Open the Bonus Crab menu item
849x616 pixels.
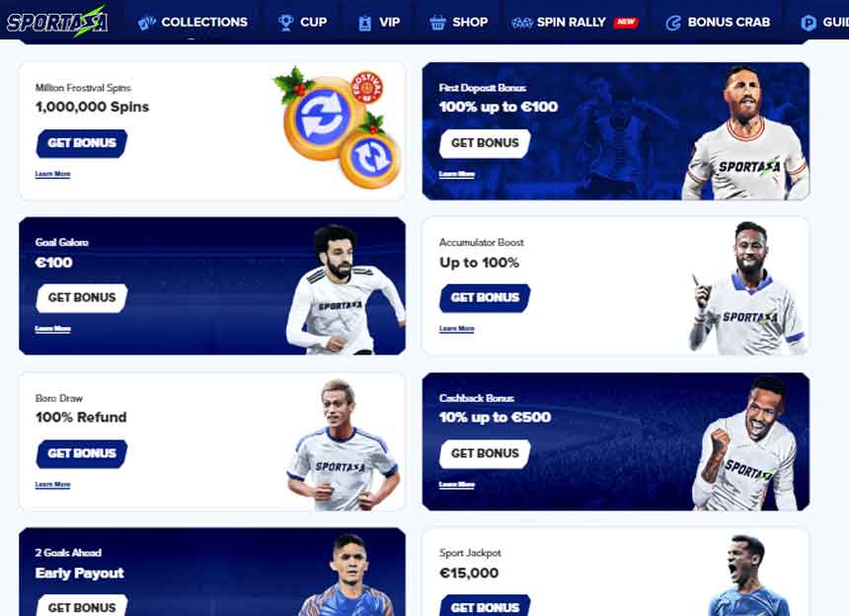[729, 22]
